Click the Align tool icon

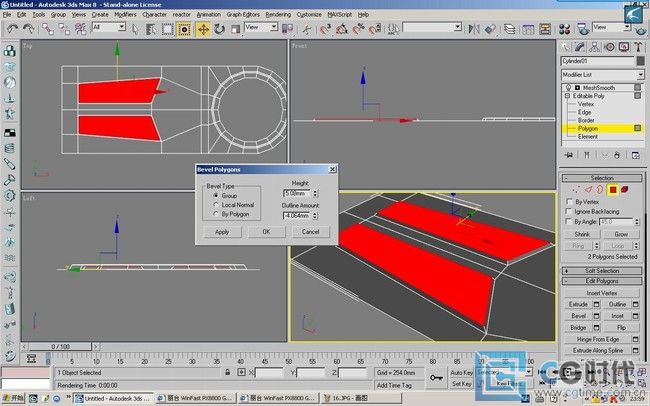tap(490, 29)
